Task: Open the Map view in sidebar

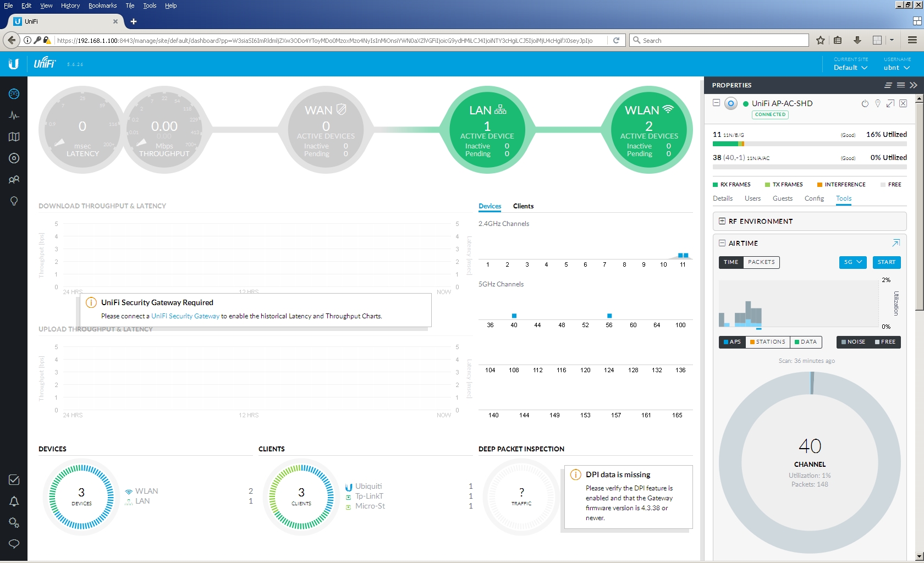Action: click(14, 137)
